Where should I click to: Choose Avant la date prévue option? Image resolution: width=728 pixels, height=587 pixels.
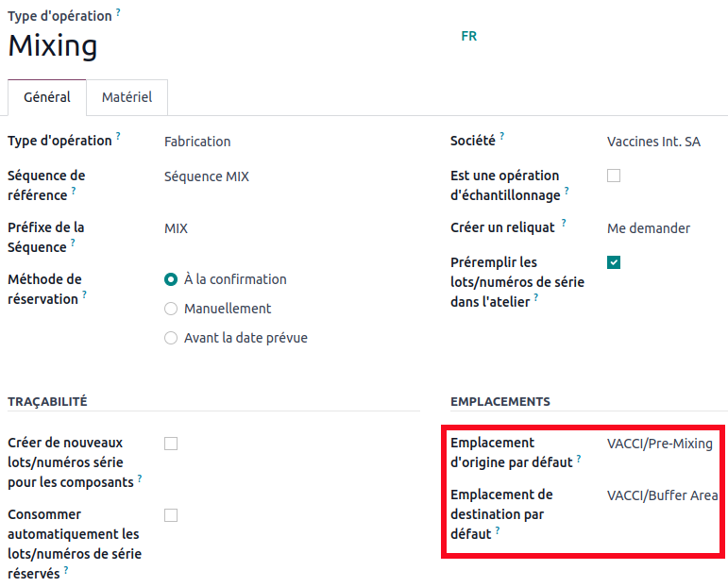[171, 338]
